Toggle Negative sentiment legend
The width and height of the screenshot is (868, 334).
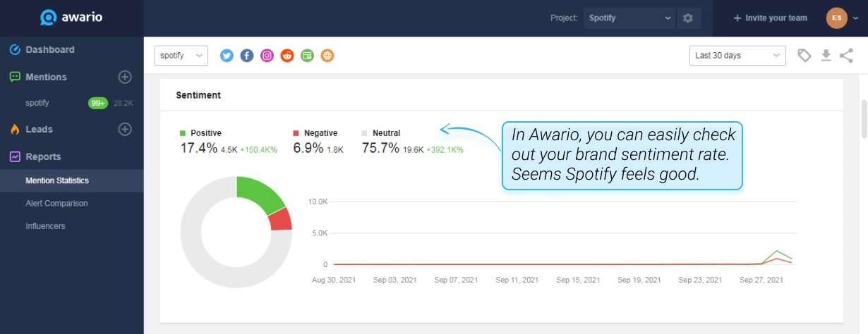point(315,132)
